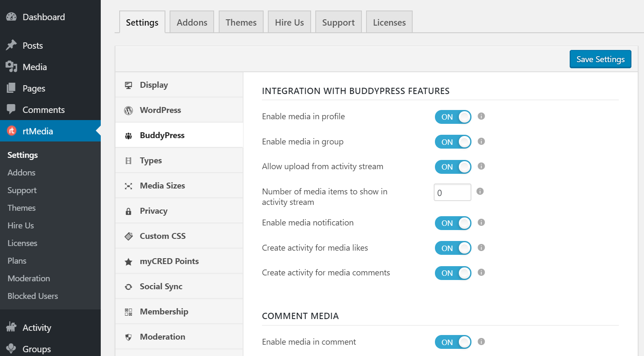Disable media in profile
Screen dimensions: 644x356
point(453,117)
